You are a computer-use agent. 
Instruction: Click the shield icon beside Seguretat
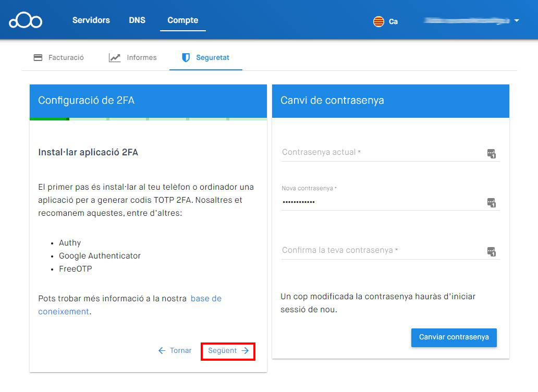tap(186, 57)
